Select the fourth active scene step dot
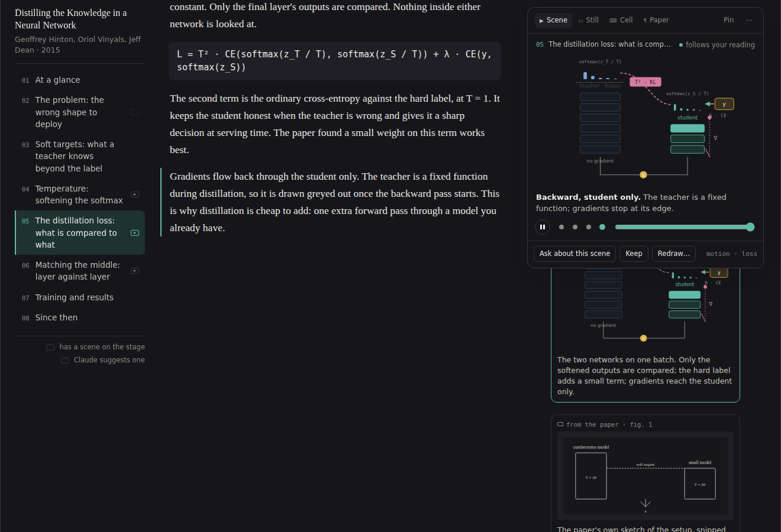This screenshot has width=781, height=532. tap(602, 227)
